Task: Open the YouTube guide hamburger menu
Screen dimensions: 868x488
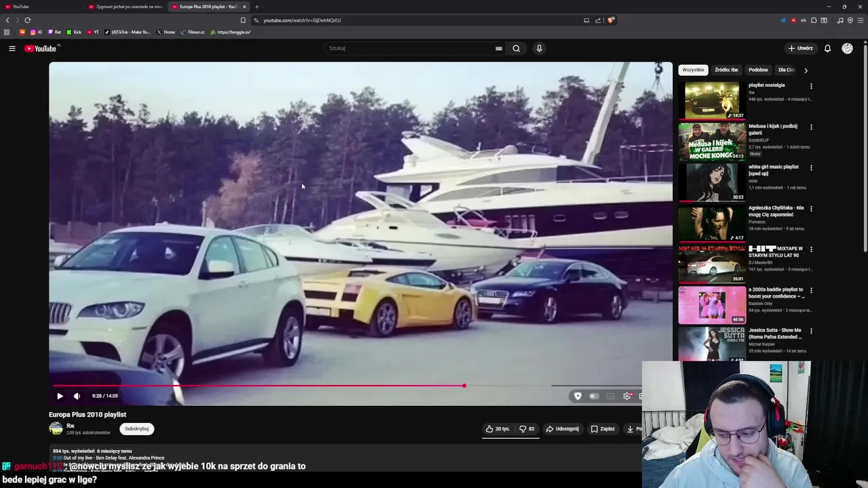Action: (12, 48)
